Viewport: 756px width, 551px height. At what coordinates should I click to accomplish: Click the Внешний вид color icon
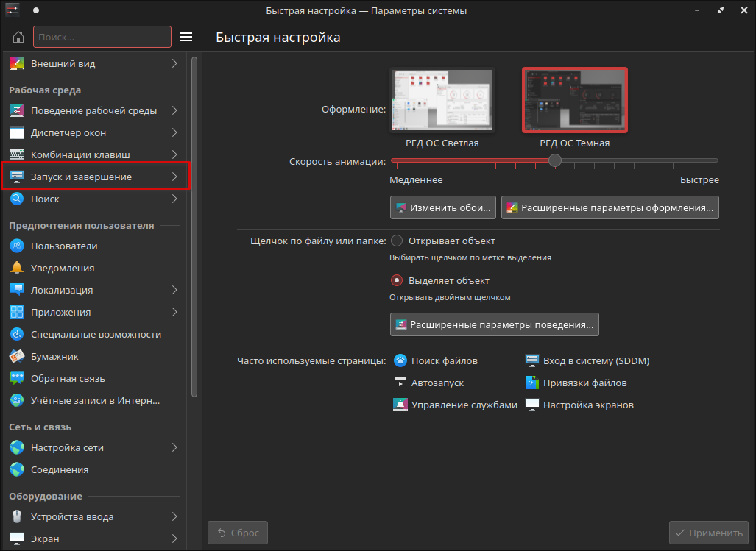(17, 63)
